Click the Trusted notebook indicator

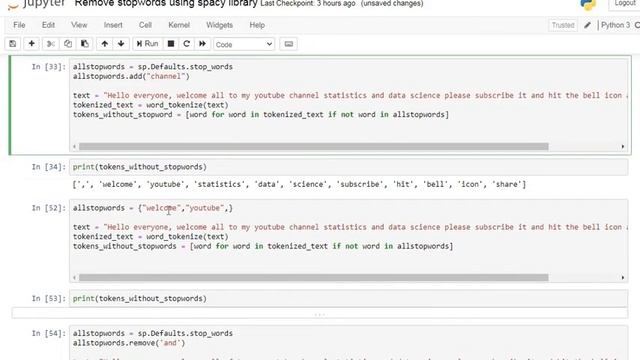[x=563, y=25]
